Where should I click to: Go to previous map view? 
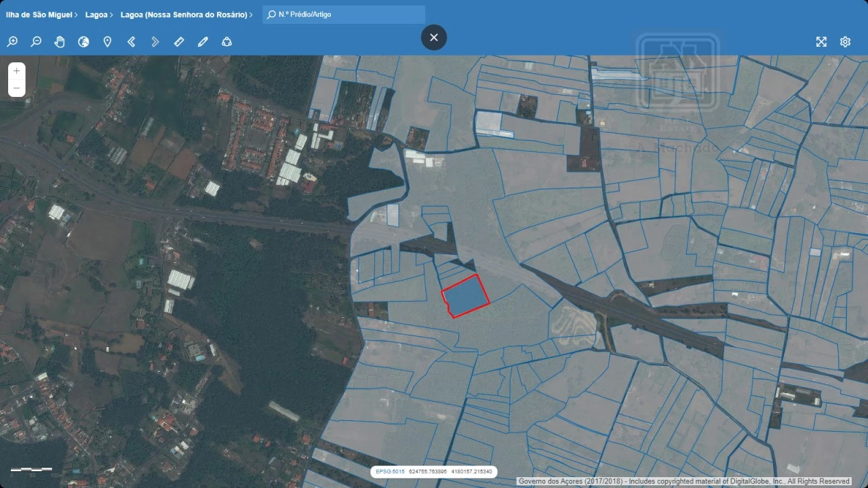click(132, 42)
